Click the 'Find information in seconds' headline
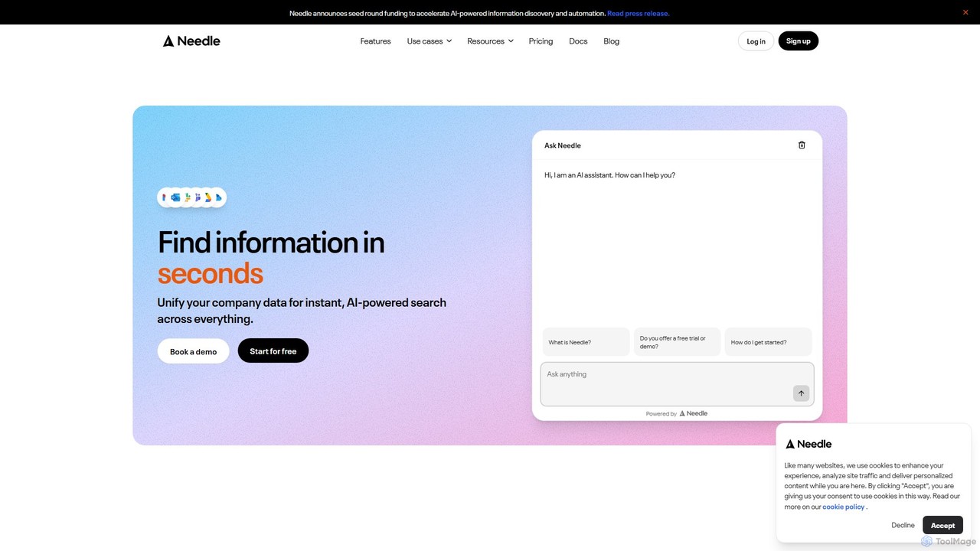Image resolution: width=980 pixels, height=551 pixels. point(271,257)
